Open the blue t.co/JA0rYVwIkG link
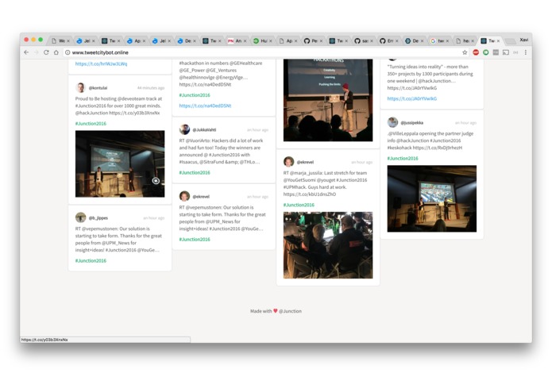The height and width of the screenshot is (392, 552). pyautogui.click(x=412, y=98)
